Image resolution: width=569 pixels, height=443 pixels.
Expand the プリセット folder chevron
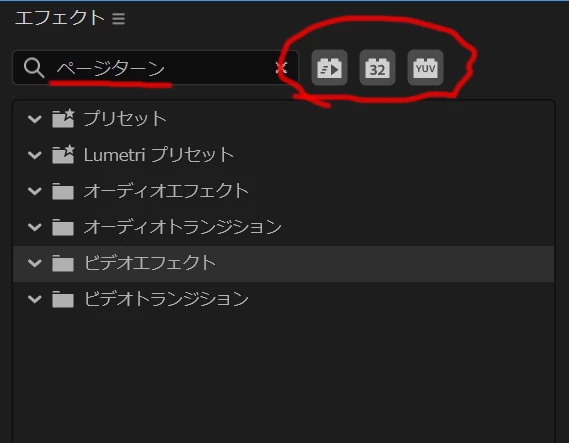coord(34,119)
